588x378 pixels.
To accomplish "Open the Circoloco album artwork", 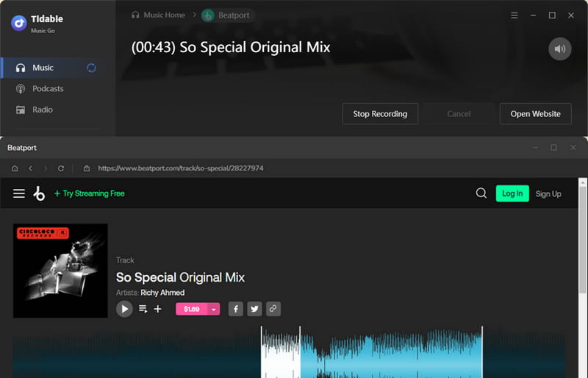I will click(60, 271).
